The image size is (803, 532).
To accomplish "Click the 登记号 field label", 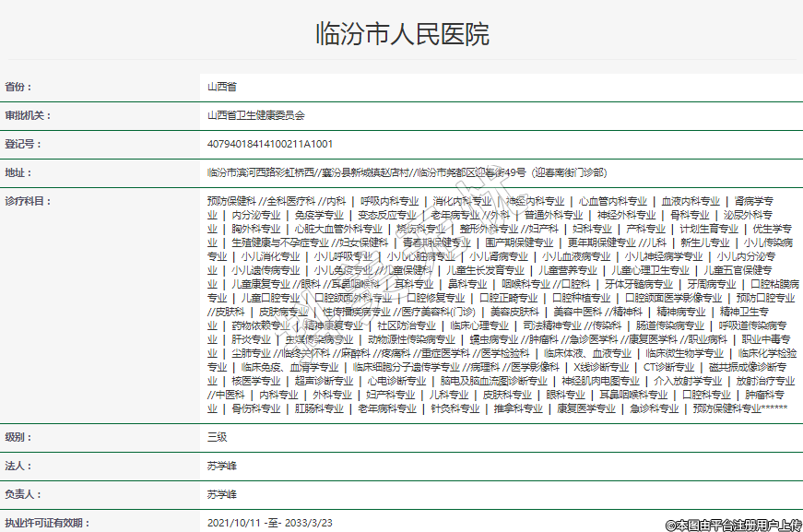I will tap(23, 144).
